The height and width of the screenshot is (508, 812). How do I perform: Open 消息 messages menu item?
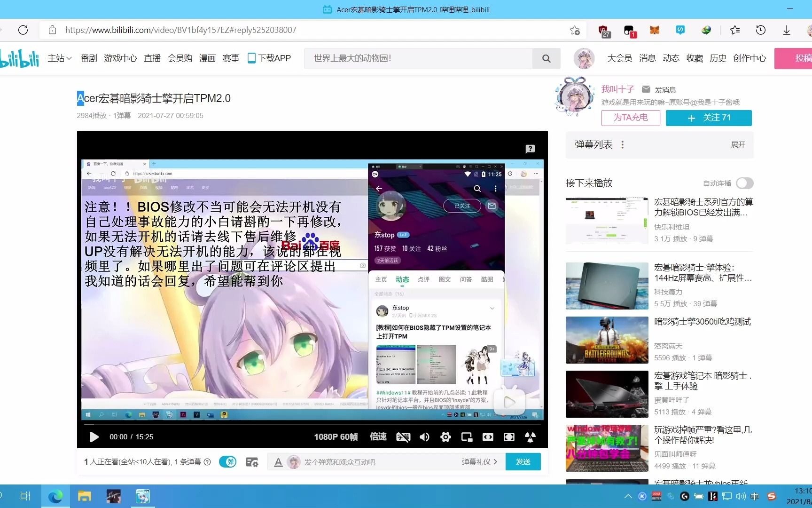point(647,58)
